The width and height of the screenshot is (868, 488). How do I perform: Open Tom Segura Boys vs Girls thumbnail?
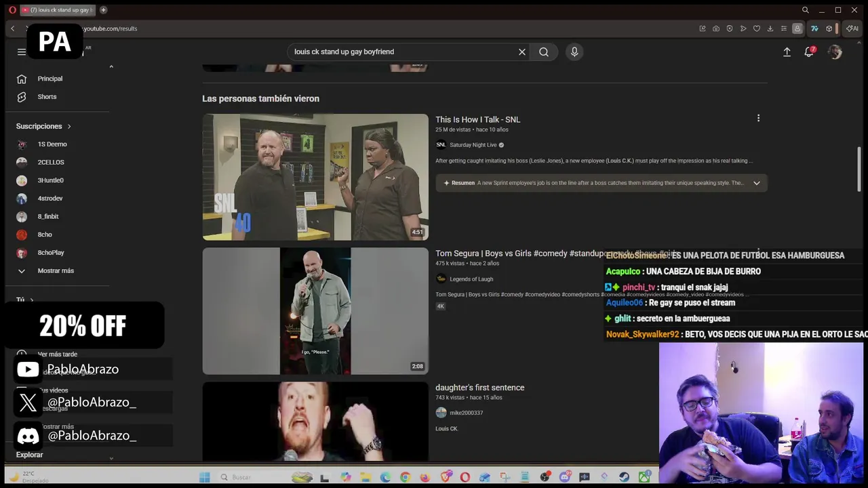pyautogui.click(x=315, y=311)
